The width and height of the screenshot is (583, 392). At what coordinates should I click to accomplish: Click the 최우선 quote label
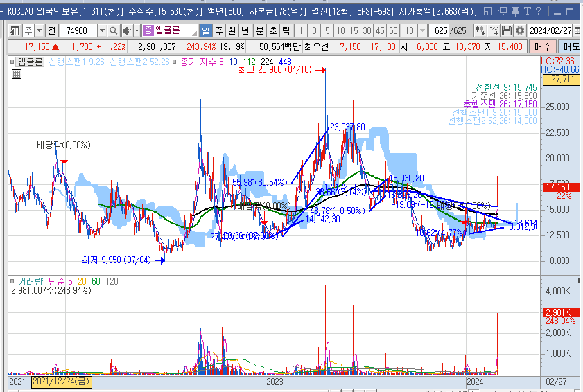(x=316, y=47)
